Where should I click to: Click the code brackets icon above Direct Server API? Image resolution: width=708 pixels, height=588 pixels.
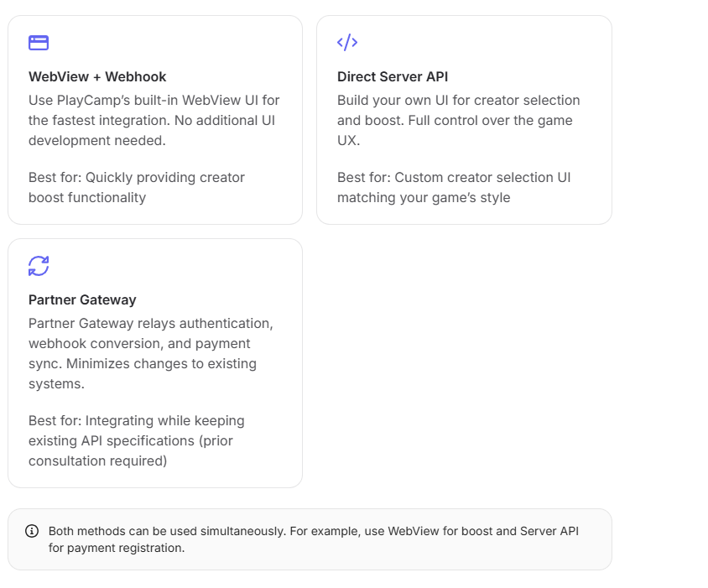pyautogui.click(x=347, y=43)
